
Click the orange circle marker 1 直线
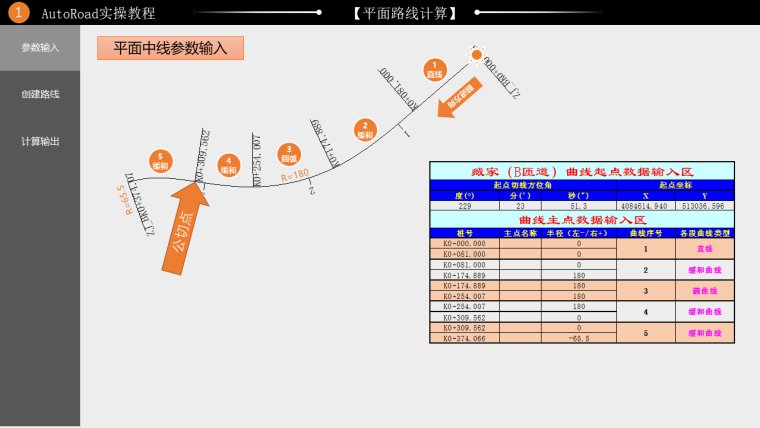434,70
